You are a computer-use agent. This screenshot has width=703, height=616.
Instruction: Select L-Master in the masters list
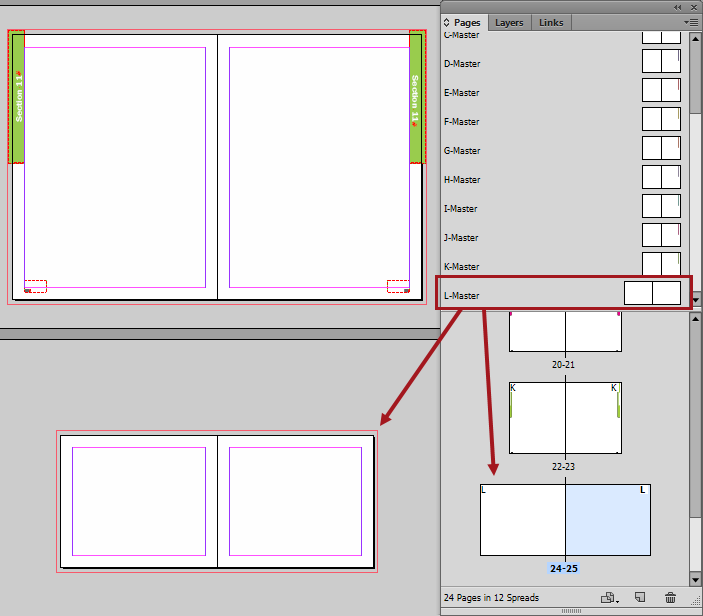[461, 296]
